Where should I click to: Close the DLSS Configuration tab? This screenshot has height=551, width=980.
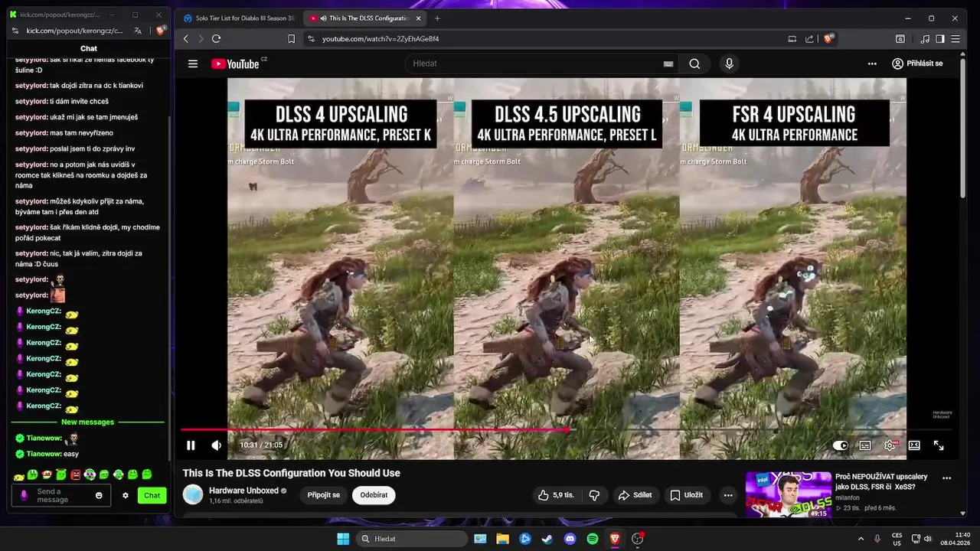click(x=418, y=18)
